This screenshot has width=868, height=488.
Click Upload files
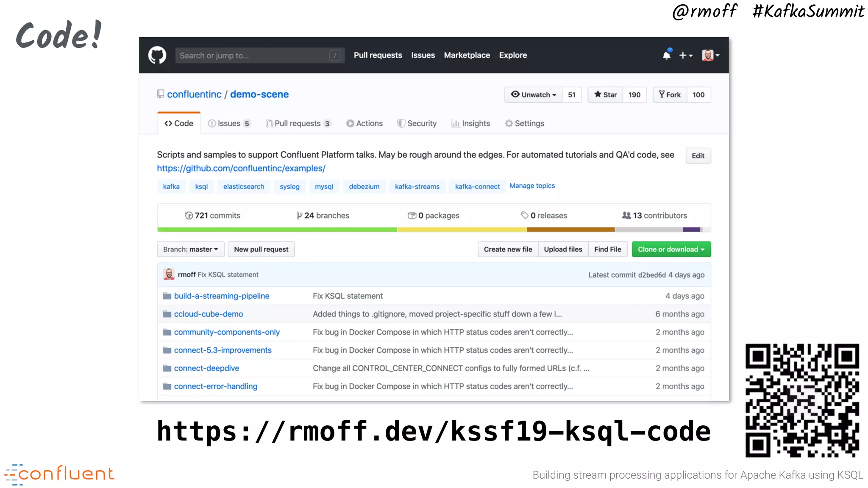point(563,249)
